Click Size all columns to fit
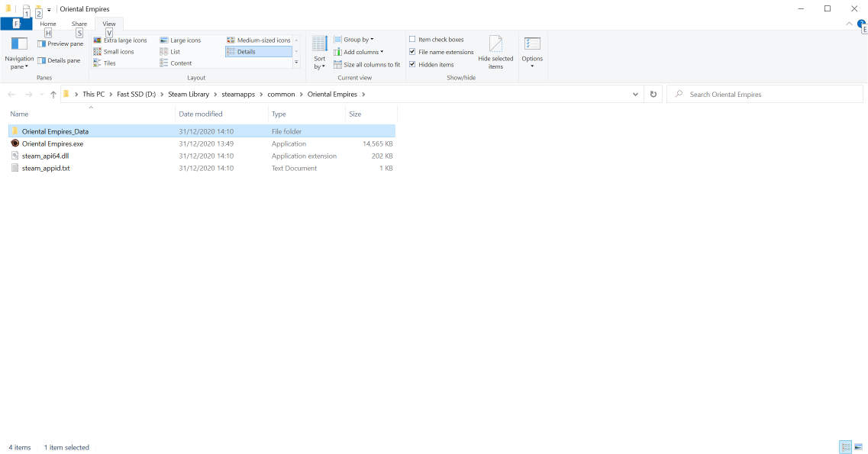Viewport: 868px width, 454px height. click(367, 65)
